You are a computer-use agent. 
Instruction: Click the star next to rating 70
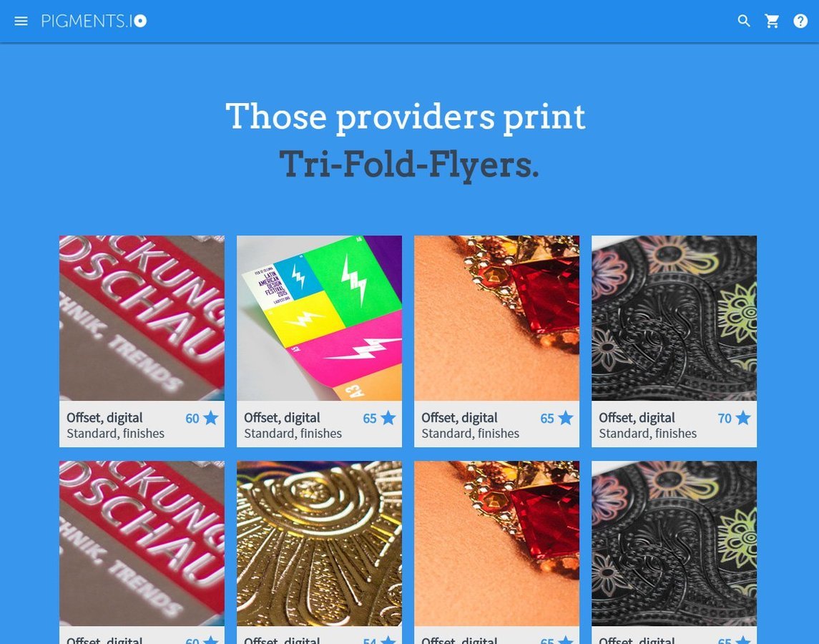tap(742, 418)
